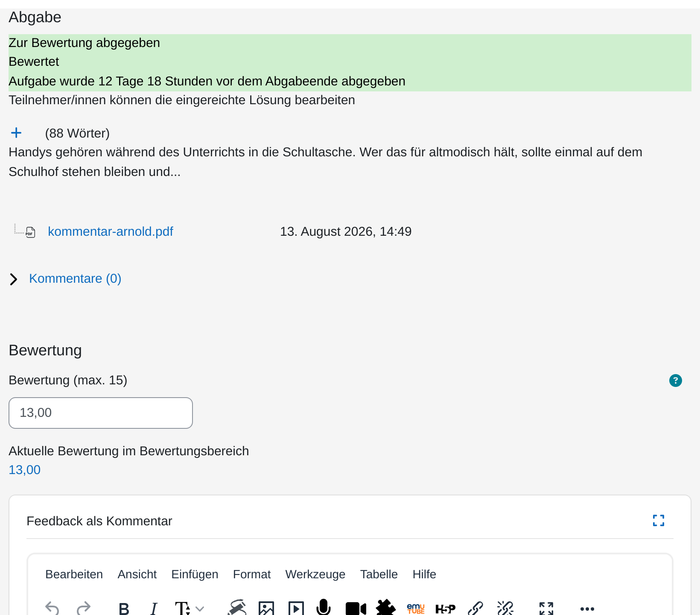Screen dimensions: 700x615
Task: Start video recording with the camera icon
Action: (x=356, y=609)
